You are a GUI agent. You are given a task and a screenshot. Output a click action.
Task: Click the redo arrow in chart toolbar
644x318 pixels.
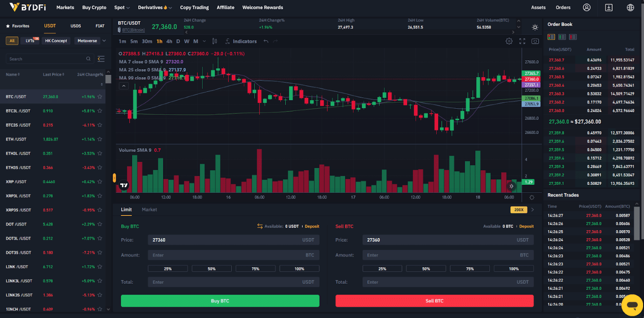[x=275, y=41]
